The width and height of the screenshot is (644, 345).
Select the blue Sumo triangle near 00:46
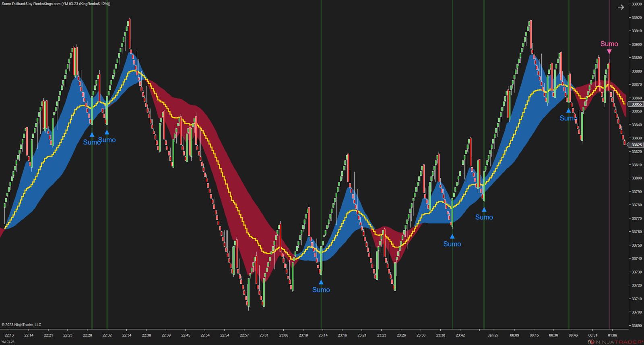[568, 110]
